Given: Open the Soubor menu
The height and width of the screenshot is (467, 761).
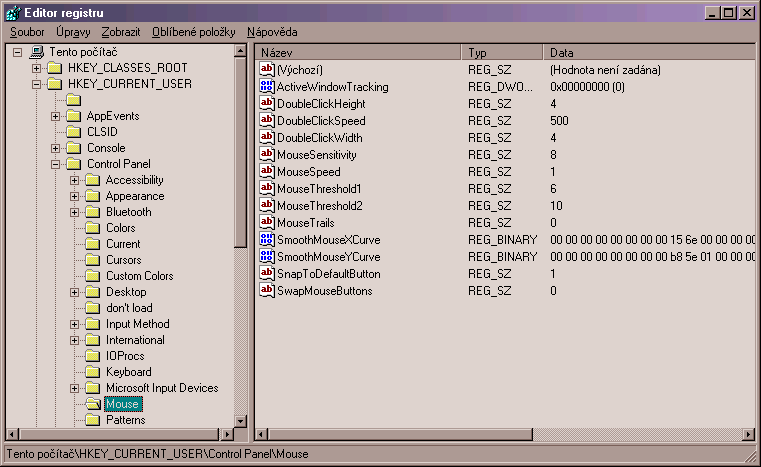Looking at the screenshot, I should click(x=27, y=32).
